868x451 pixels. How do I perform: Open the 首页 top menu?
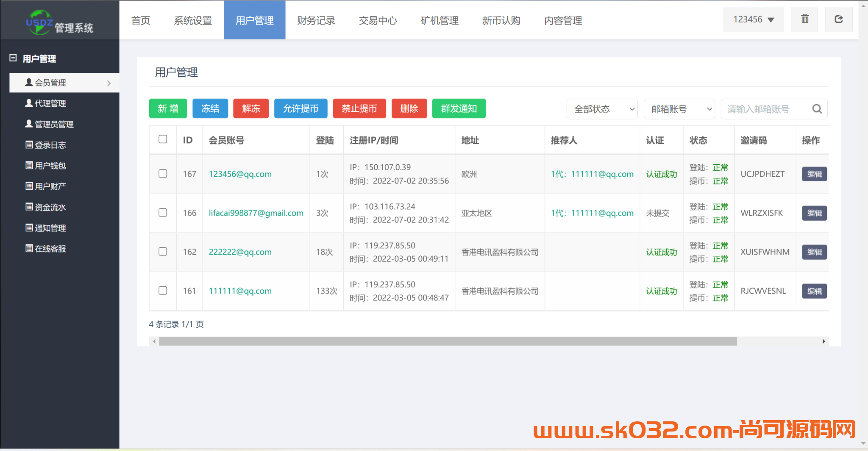pyautogui.click(x=141, y=20)
